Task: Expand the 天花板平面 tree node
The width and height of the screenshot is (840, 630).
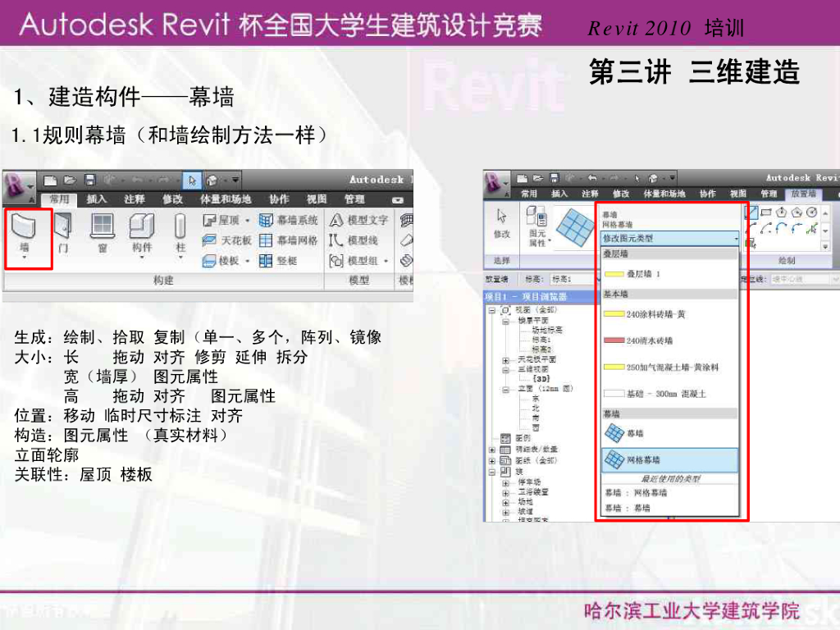Action: pyautogui.click(x=505, y=360)
